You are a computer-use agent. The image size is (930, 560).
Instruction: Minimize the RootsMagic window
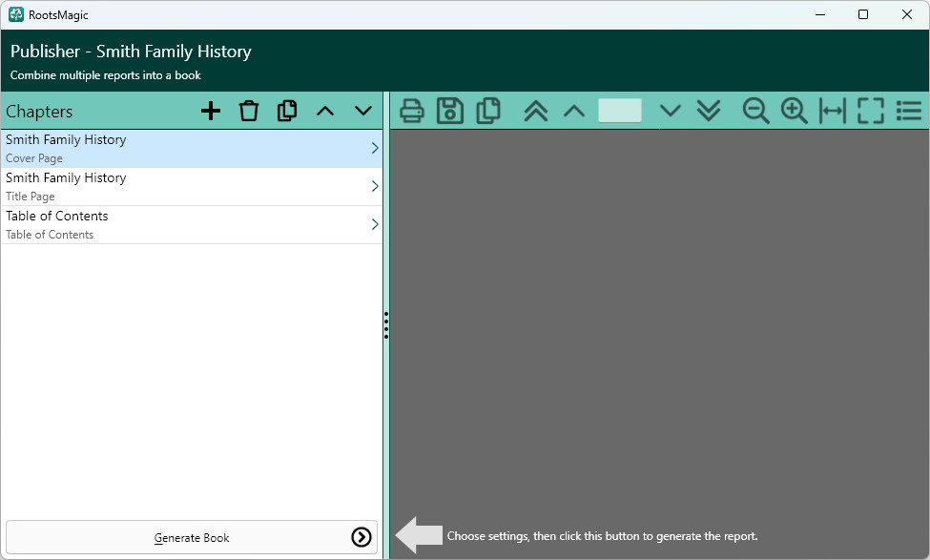coord(820,15)
